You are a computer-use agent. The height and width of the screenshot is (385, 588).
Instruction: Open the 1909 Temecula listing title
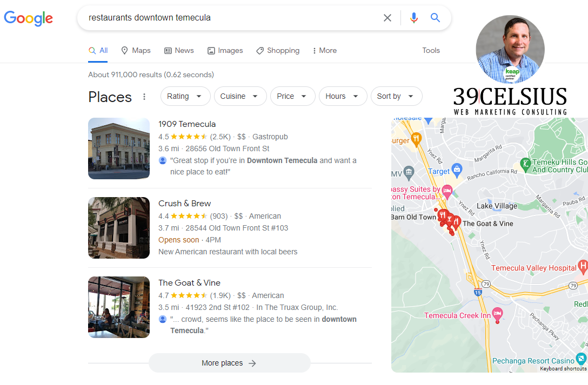(187, 124)
